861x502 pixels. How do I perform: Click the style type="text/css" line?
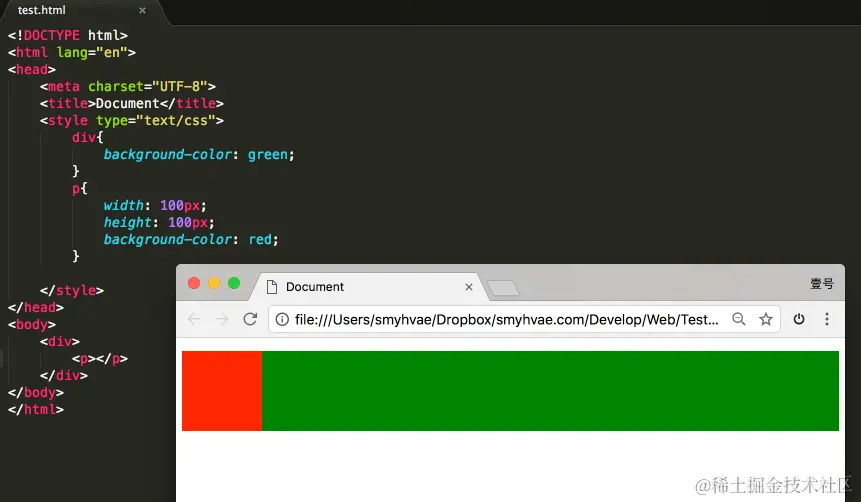click(x=132, y=120)
